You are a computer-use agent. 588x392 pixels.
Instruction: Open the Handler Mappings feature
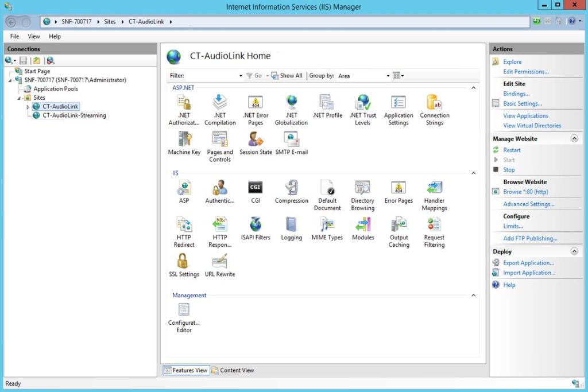pos(434,195)
